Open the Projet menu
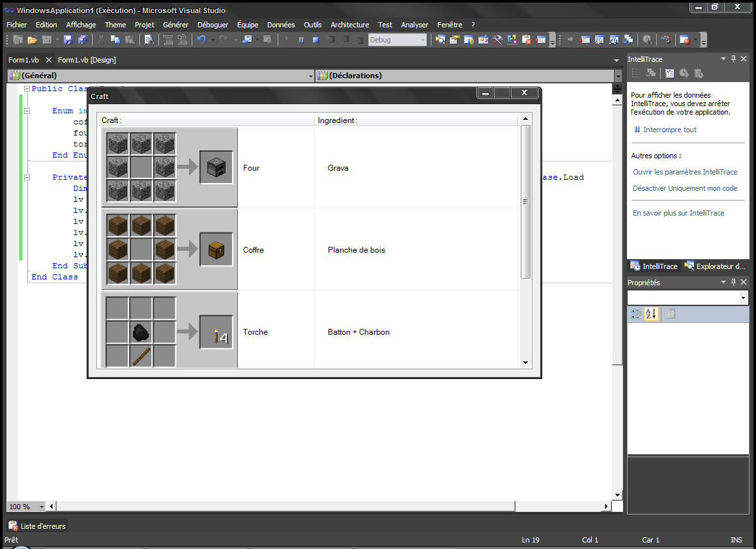Viewport: 756px width, 549px height. tap(145, 25)
